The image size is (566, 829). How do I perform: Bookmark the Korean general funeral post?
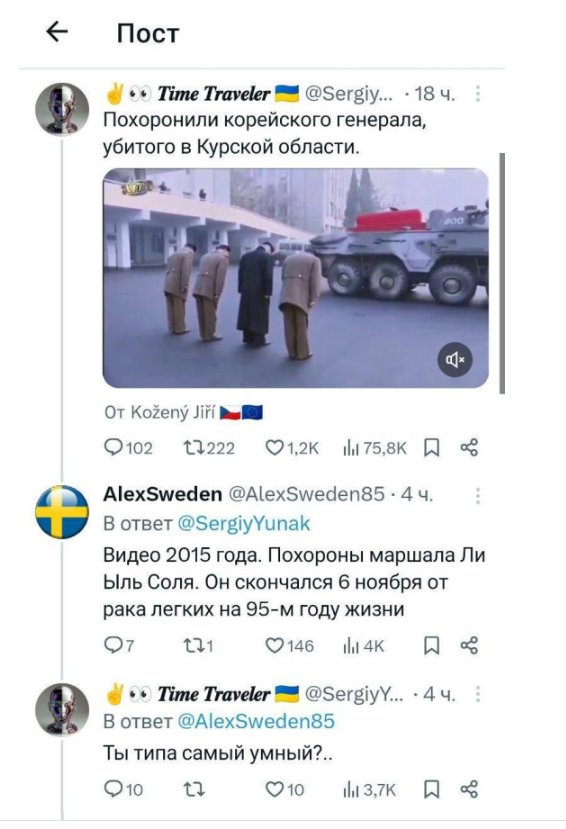[x=432, y=448]
